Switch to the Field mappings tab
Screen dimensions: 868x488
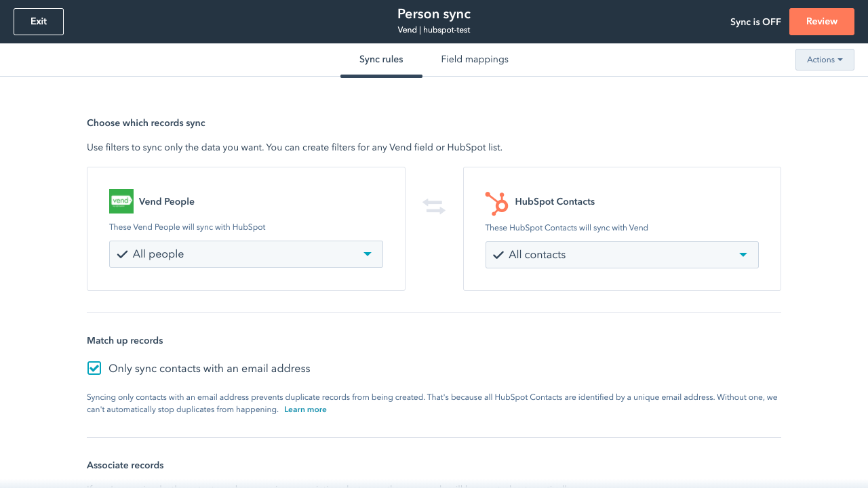point(475,59)
